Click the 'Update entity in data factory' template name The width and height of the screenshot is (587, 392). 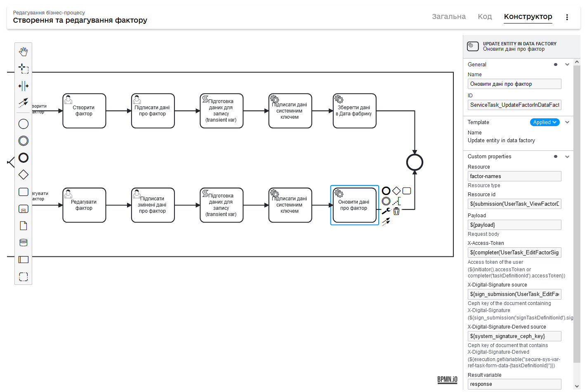point(501,141)
